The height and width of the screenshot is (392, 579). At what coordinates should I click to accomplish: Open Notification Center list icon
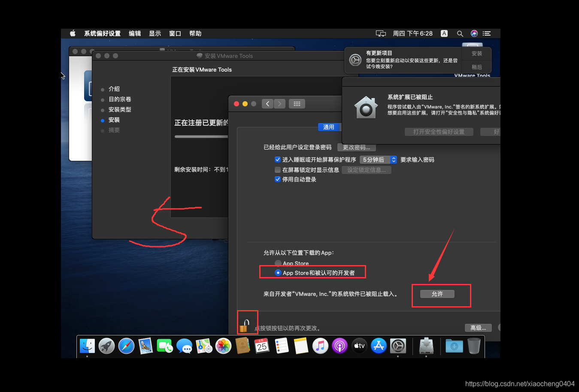(487, 33)
